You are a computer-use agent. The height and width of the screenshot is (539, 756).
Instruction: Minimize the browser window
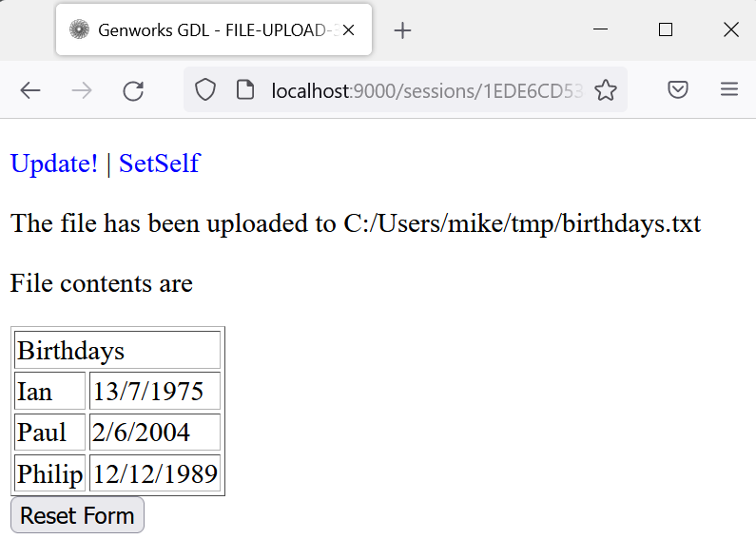tap(600, 29)
